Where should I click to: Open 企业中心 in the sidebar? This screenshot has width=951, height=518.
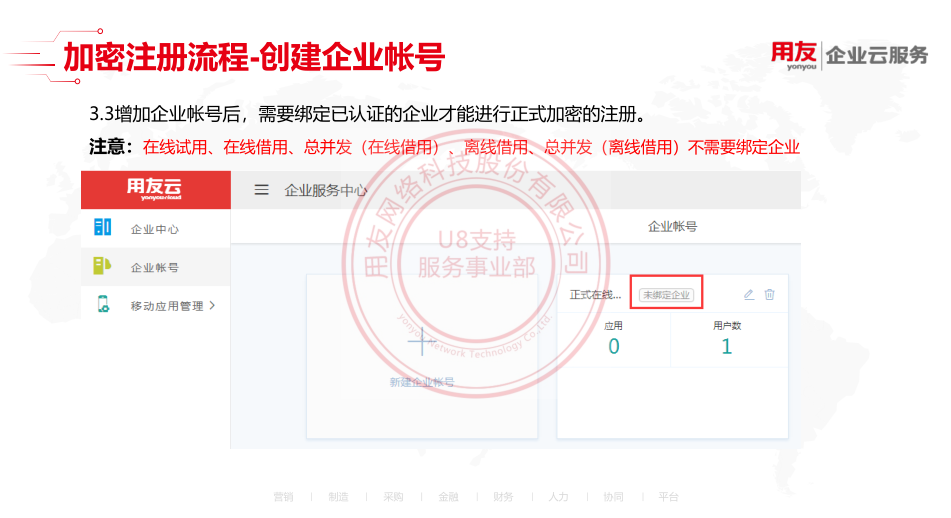155,229
